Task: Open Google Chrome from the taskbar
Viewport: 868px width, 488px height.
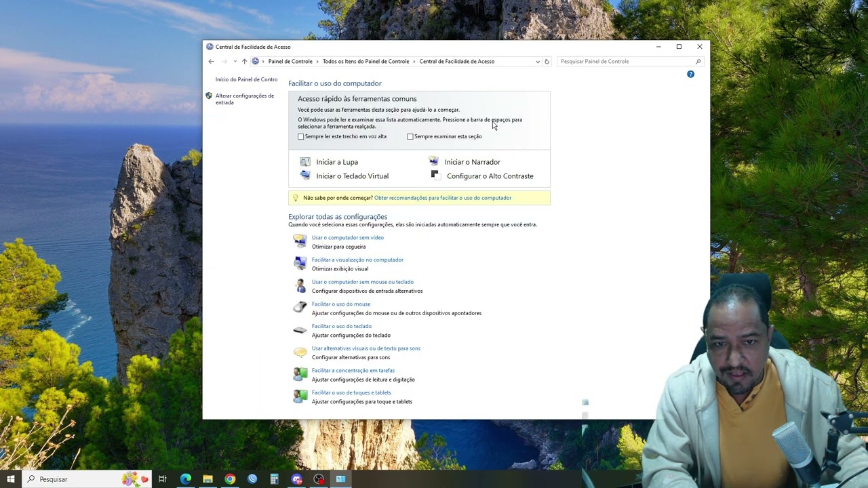Action: [x=230, y=479]
